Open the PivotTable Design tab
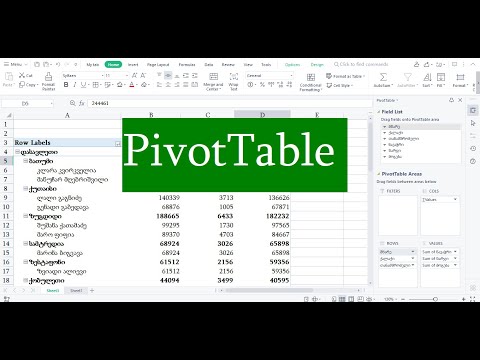 pos(317,65)
